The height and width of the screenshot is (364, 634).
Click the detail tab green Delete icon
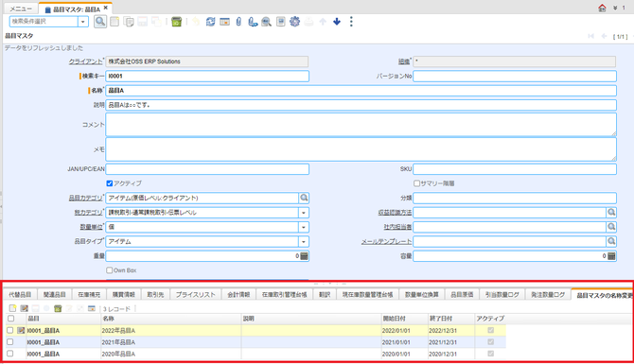click(58, 308)
